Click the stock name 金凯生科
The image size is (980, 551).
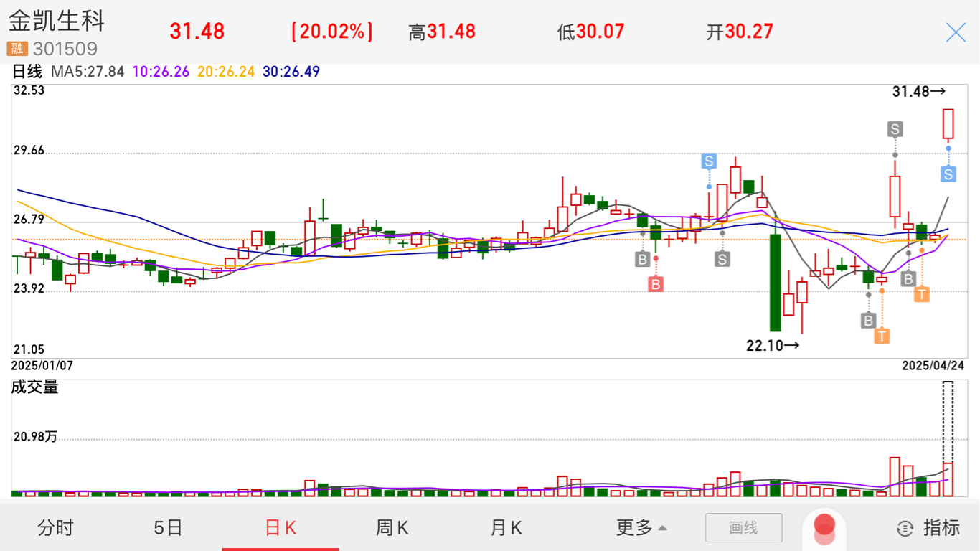coord(56,22)
